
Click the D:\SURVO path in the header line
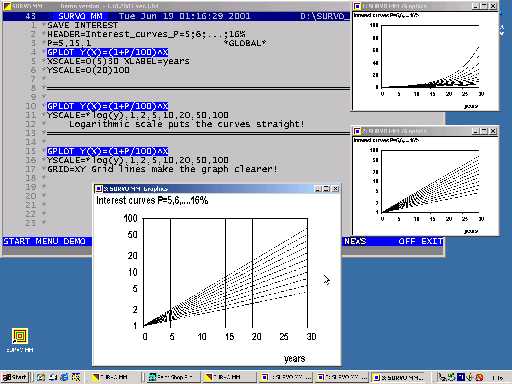click(325, 16)
